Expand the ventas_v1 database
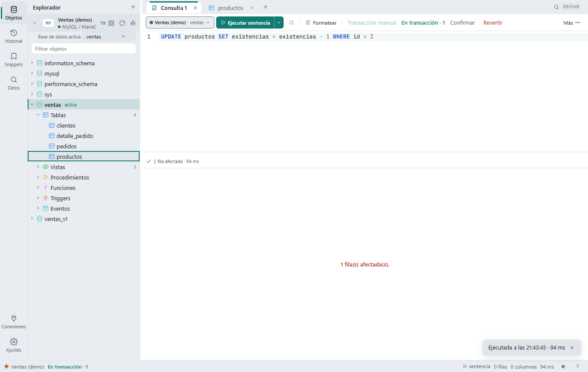Viewport: 588px width, 372px height. click(32, 219)
